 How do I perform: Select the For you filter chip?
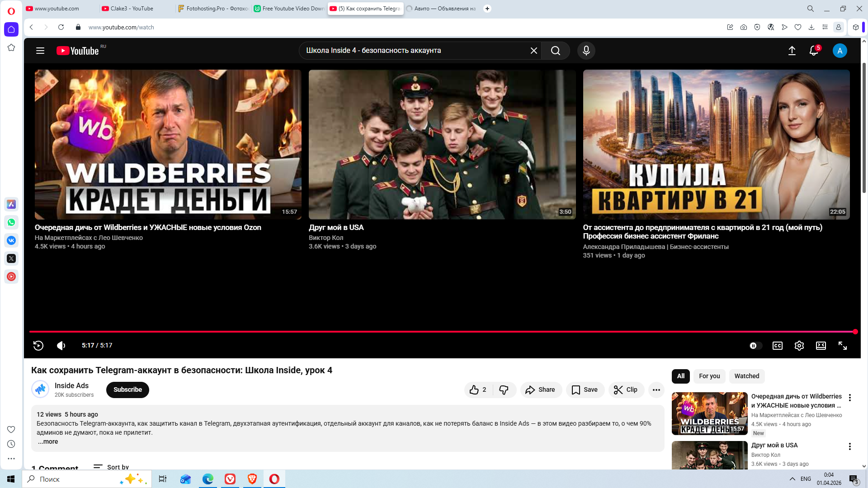pos(709,376)
